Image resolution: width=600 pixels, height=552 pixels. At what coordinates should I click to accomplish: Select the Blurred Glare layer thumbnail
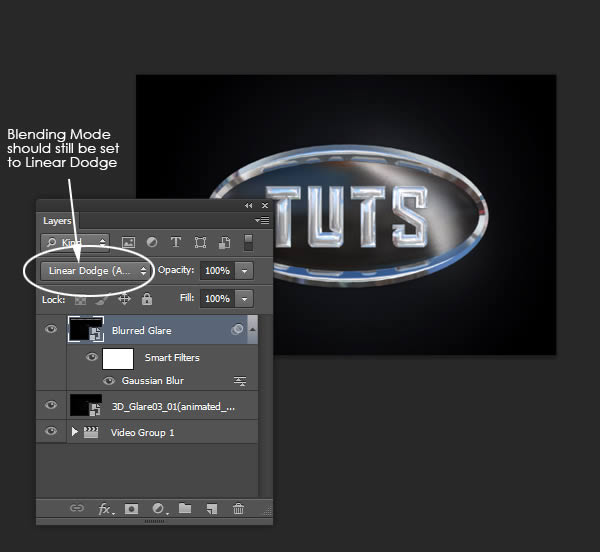click(86, 329)
